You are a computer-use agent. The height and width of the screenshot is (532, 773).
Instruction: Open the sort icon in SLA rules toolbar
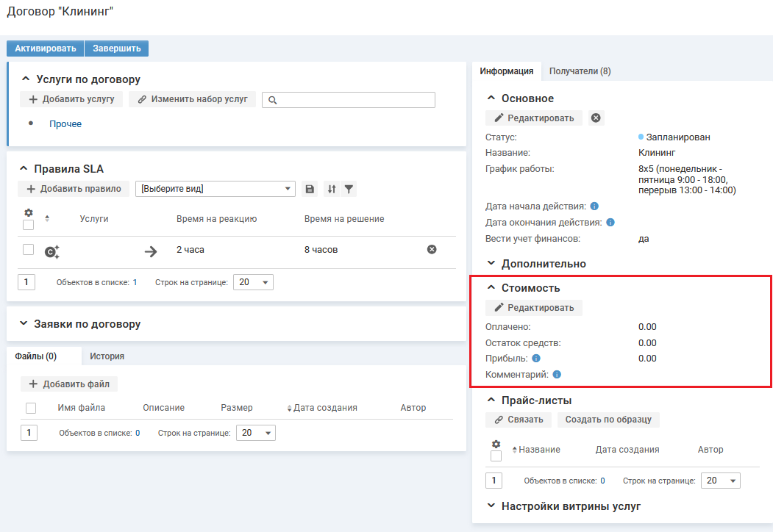(x=332, y=189)
